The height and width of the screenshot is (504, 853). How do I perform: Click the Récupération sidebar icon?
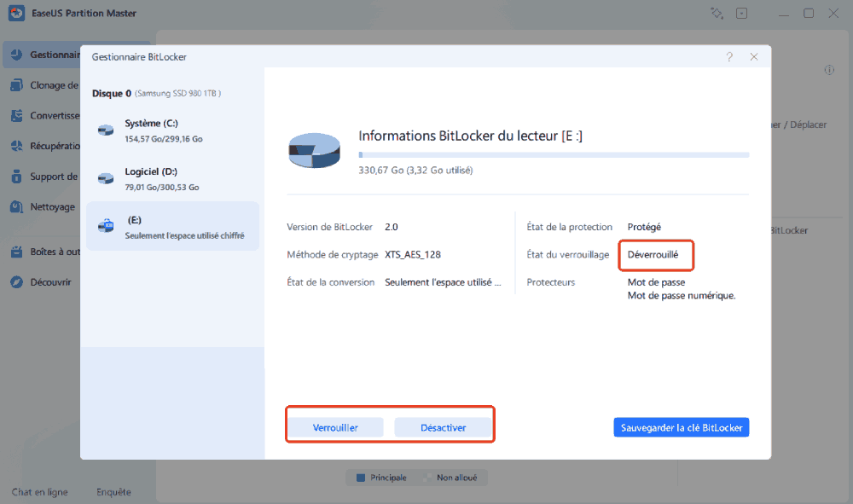(x=17, y=146)
